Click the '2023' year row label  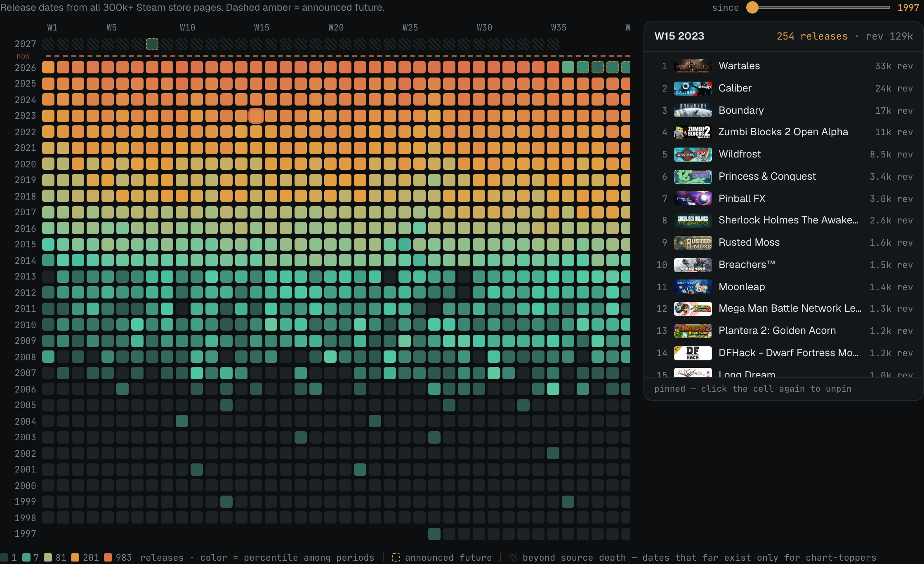tap(26, 116)
